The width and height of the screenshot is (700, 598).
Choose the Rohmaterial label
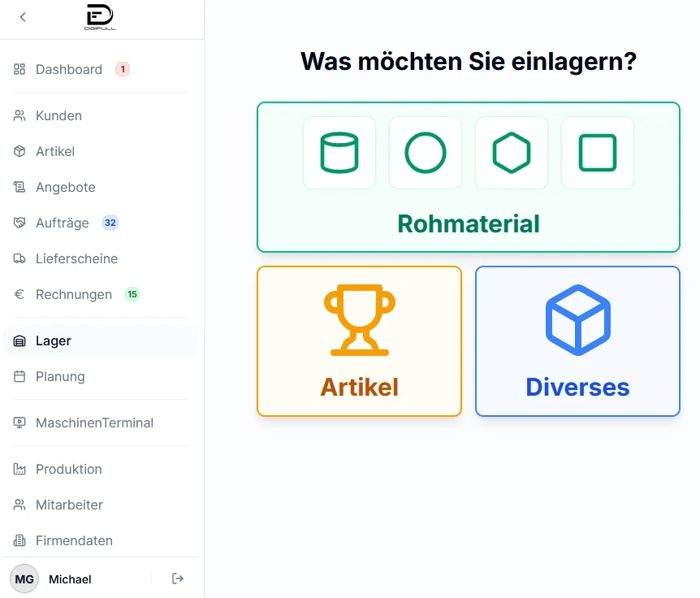(x=469, y=223)
